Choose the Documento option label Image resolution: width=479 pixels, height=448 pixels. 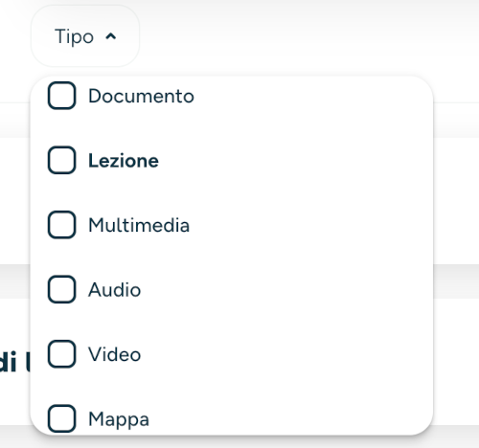[141, 96]
